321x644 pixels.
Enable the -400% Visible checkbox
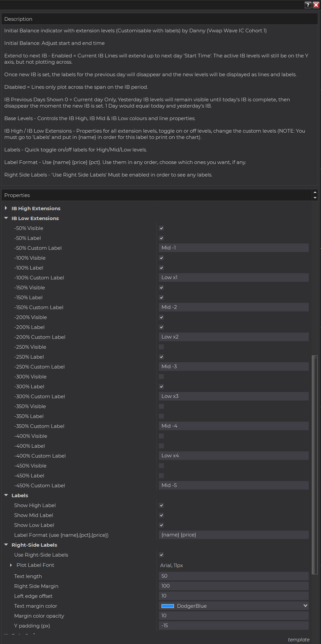click(x=161, y=436)
